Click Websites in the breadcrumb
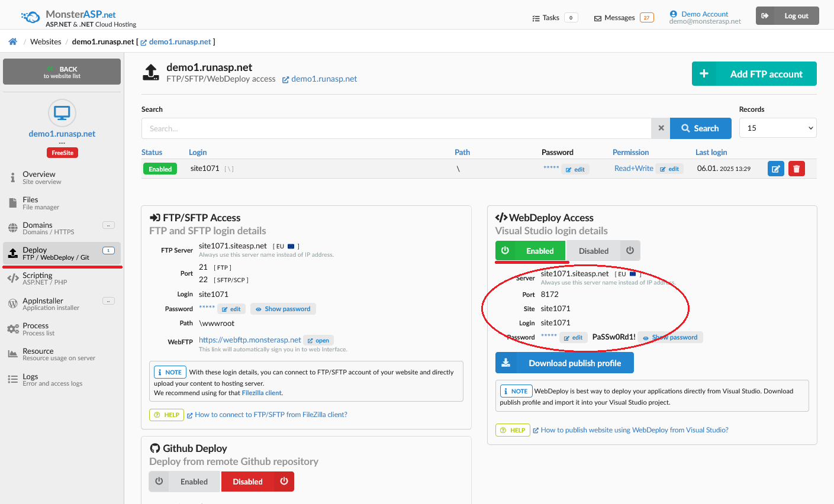This screenshot has width=834, height=504. [x=46, y=41]
